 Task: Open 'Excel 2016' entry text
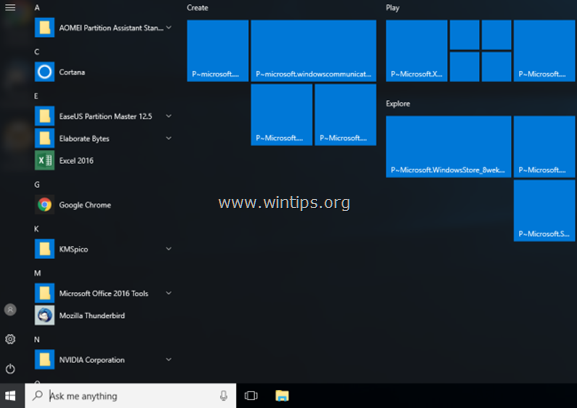77,160
